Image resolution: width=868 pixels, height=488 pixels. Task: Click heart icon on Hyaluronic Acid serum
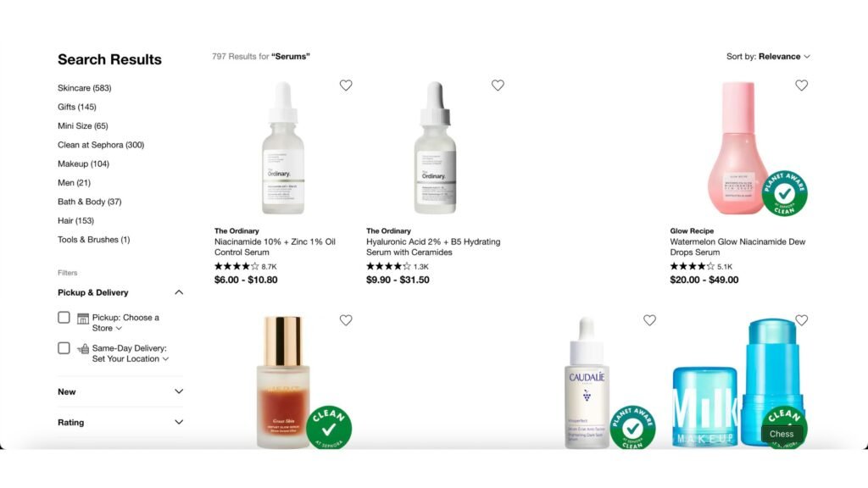click(x=498, y=86)
